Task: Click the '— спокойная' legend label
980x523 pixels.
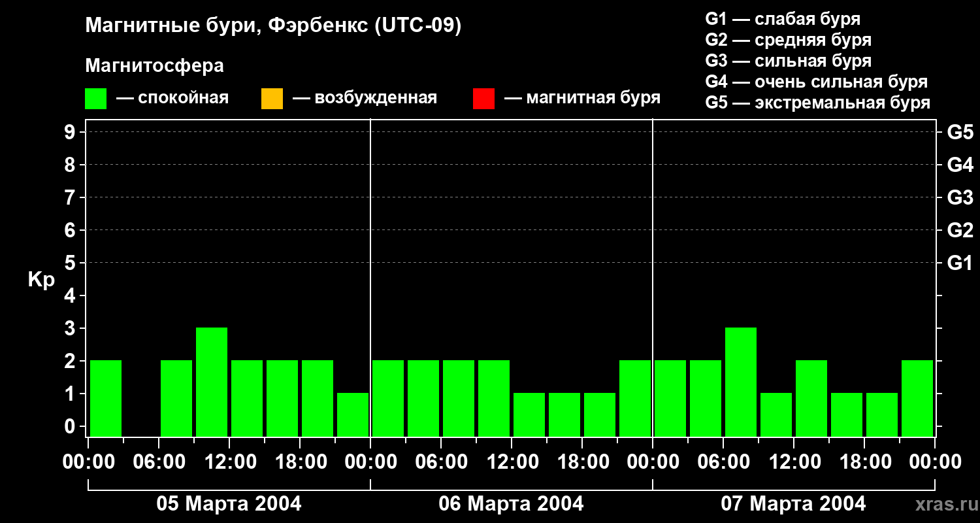Action: [x=172, y=98]
